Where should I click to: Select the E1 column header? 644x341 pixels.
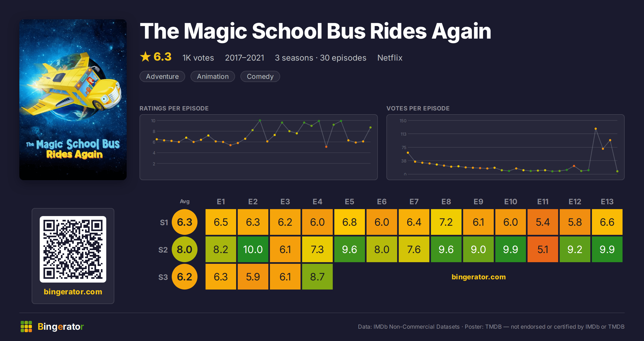click(221, 202)
